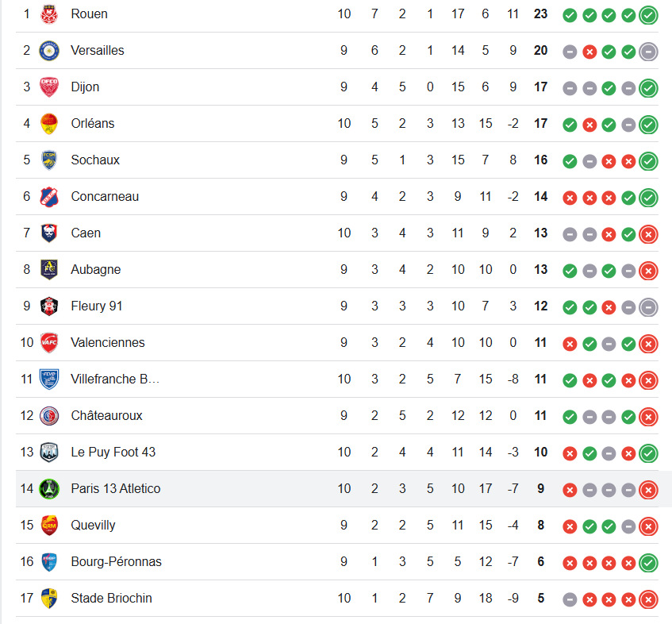Click the Caen team crest
Screen dimensions: 672x624
point(49,233)
